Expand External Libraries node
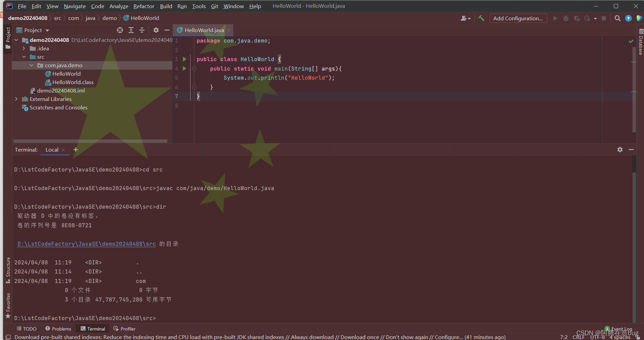The image size is (644, 340). (16, 99)
